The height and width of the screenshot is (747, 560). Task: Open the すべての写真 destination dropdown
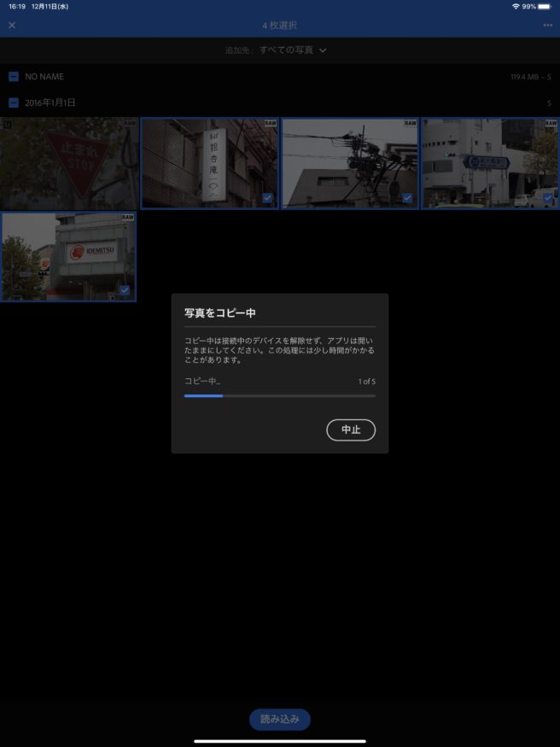(x=286, y=50)
